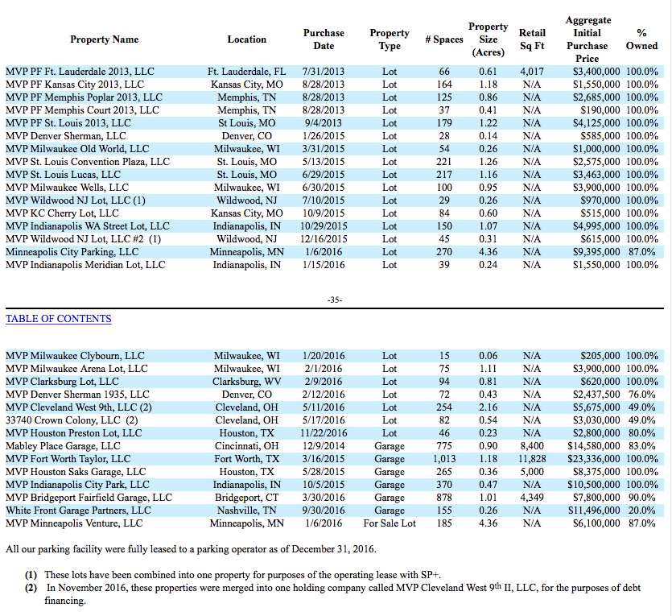Select the White Front Garage Partners, LLC row
This screenshot has height=616, width=672.
[x=335, y=511]
